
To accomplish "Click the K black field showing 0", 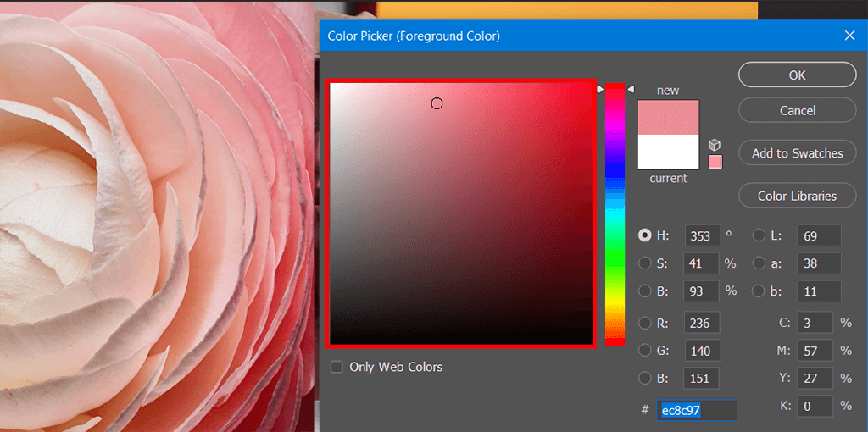I will point(815,406).
